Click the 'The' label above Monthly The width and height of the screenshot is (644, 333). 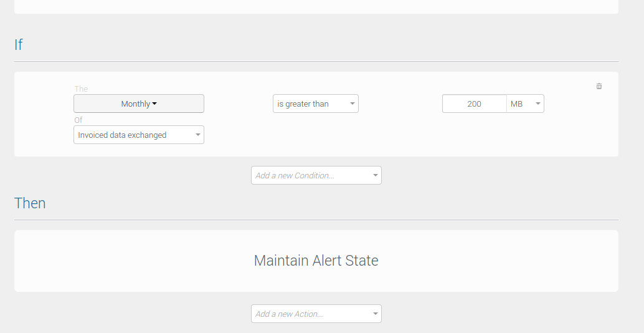(81, 89)
